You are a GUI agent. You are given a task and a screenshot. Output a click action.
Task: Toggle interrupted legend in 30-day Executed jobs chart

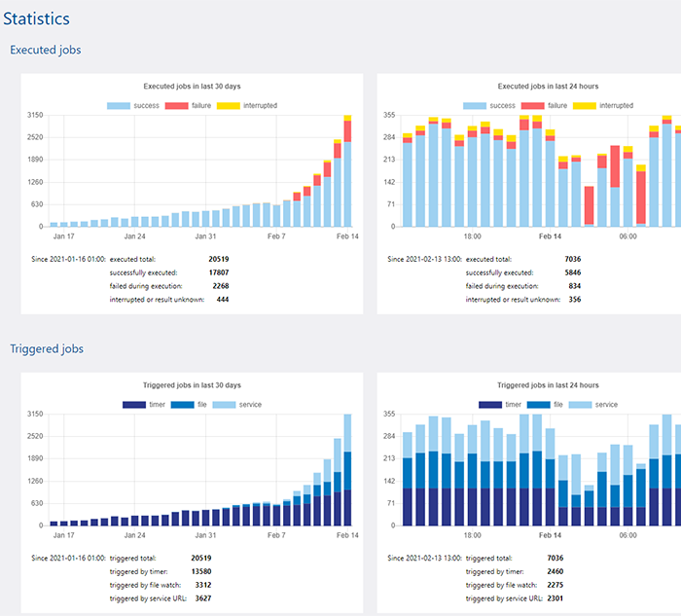[246, 105]
